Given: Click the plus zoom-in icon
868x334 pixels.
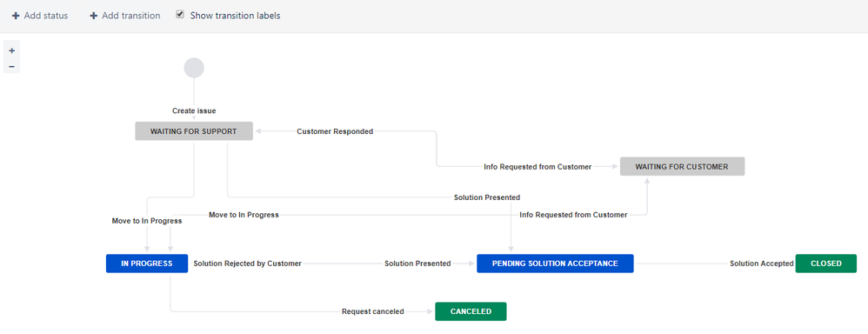Looking at the screenshot, I should 11,50.
